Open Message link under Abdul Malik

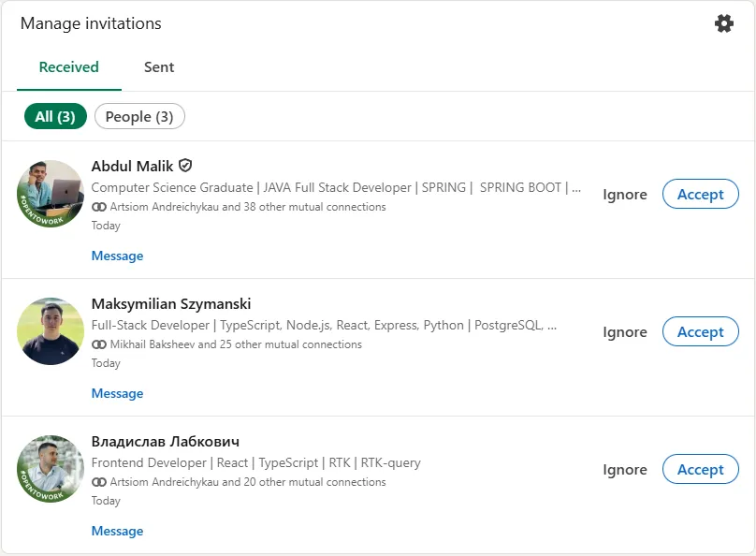coord(117,256)
